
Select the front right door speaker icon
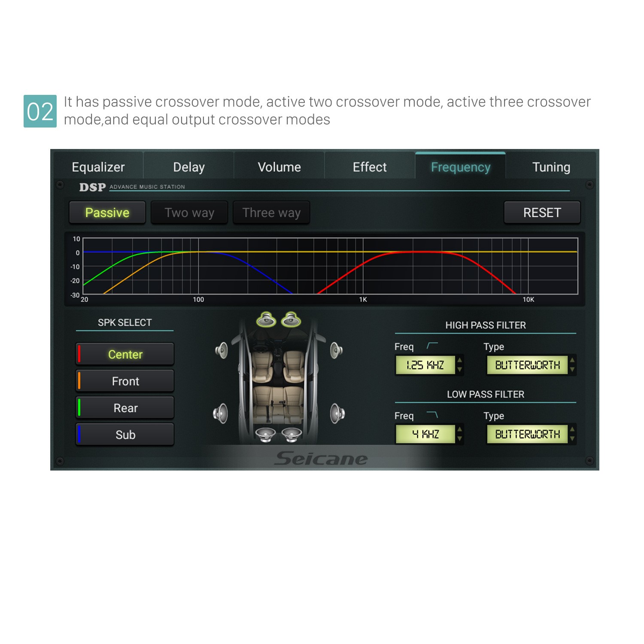point(336,350)
